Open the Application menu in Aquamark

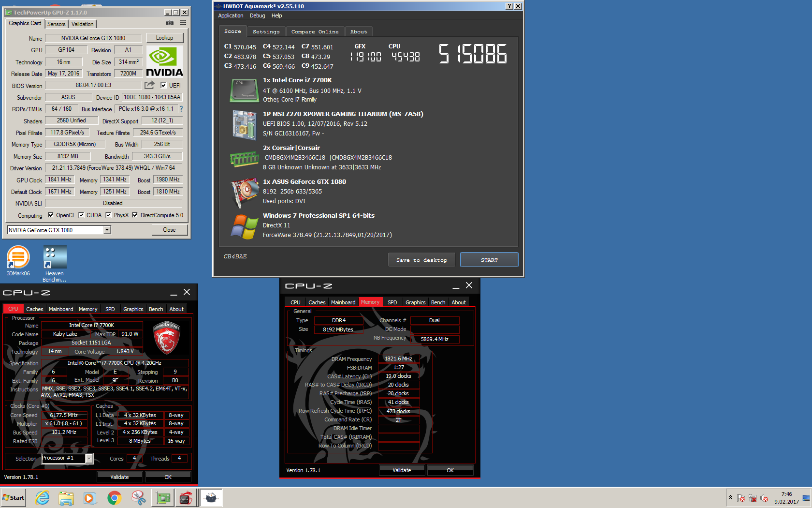[231, 15]
